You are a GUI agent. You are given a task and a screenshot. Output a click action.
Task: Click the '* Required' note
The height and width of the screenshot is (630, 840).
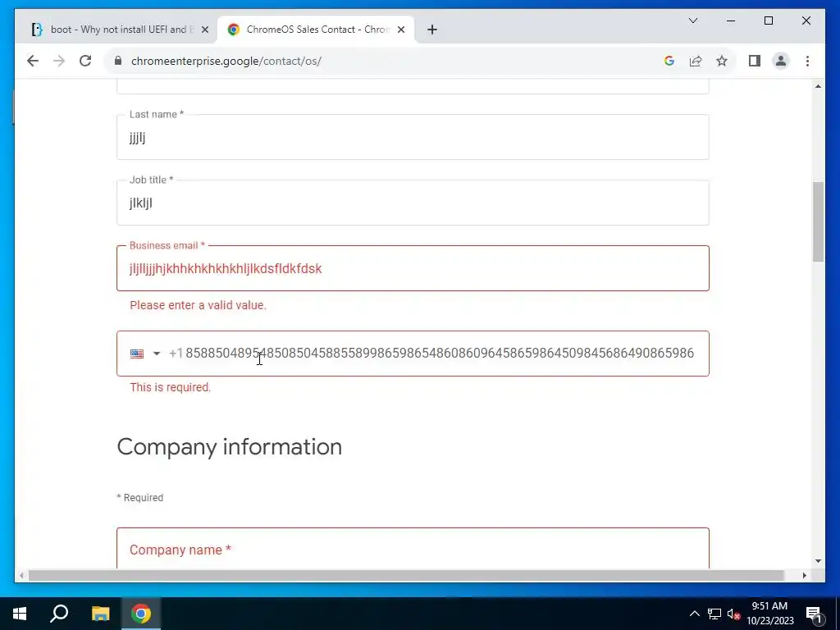tap(139, 498)
